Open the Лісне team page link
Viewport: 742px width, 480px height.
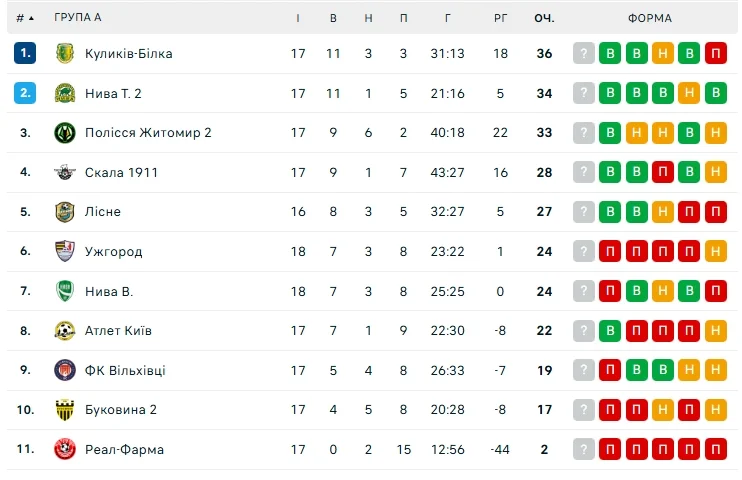(x=102, y=212)
